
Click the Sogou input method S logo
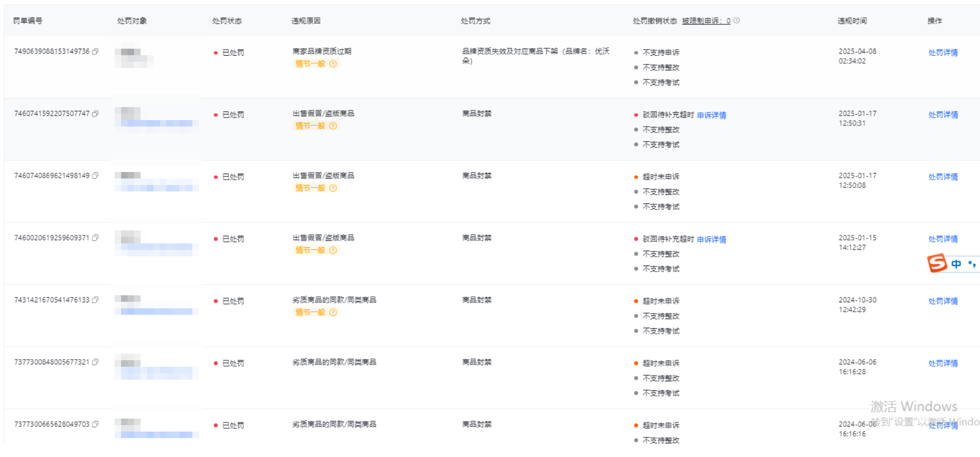point(937,263)
